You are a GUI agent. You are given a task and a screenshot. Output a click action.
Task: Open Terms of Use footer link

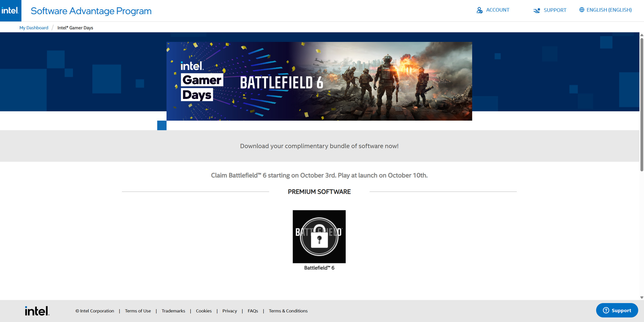point(138,311)
